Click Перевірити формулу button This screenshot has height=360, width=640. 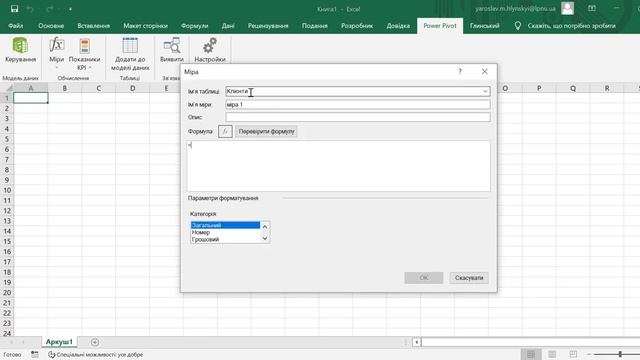pyautogui.click(x=266, y=131)
